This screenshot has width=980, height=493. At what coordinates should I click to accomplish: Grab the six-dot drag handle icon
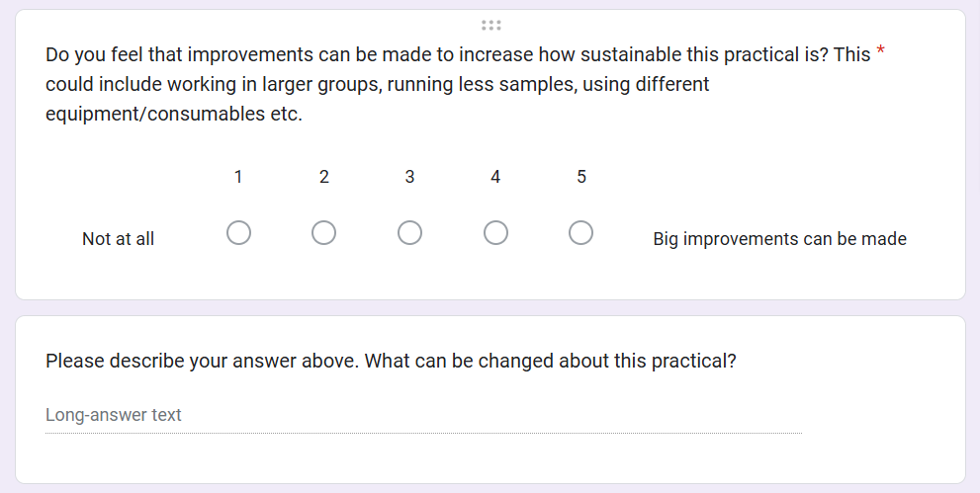click(x=491, y=26)
